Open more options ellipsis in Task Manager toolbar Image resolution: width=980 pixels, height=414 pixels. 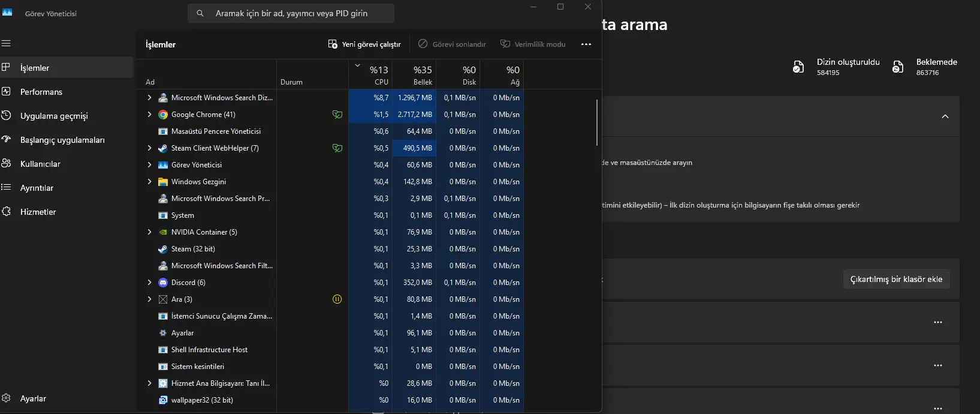pyautogui.click(x=586, y=44)
